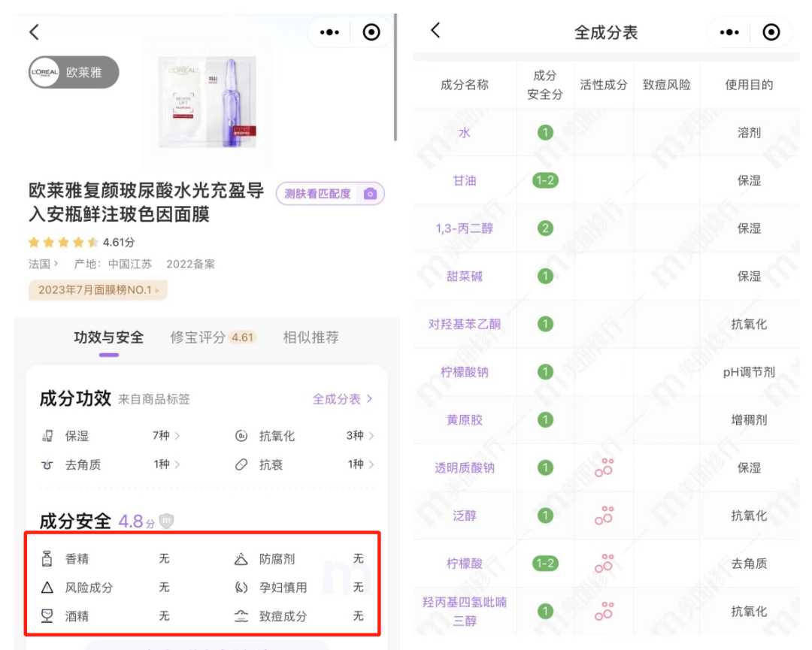The height and width of the screenshot is (650, 812).
Task: Tap the 保湿 moisturizing icon
Action: point(47,436)
